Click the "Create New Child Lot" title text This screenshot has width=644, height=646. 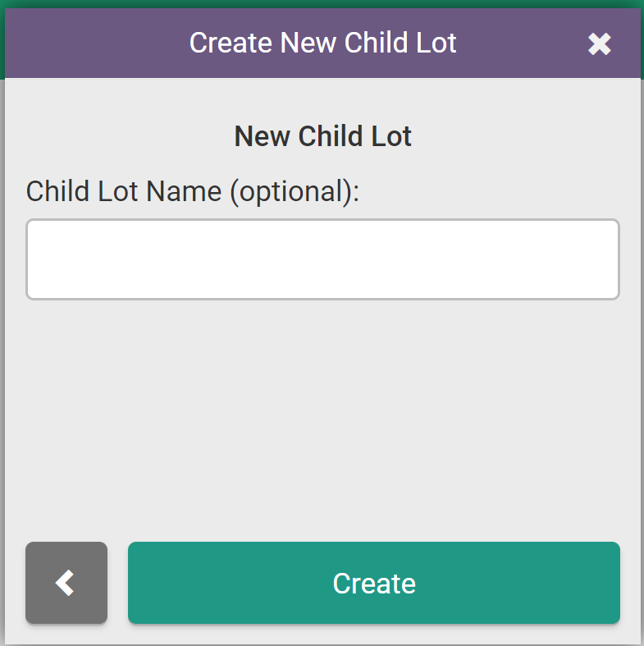point(322,43)
